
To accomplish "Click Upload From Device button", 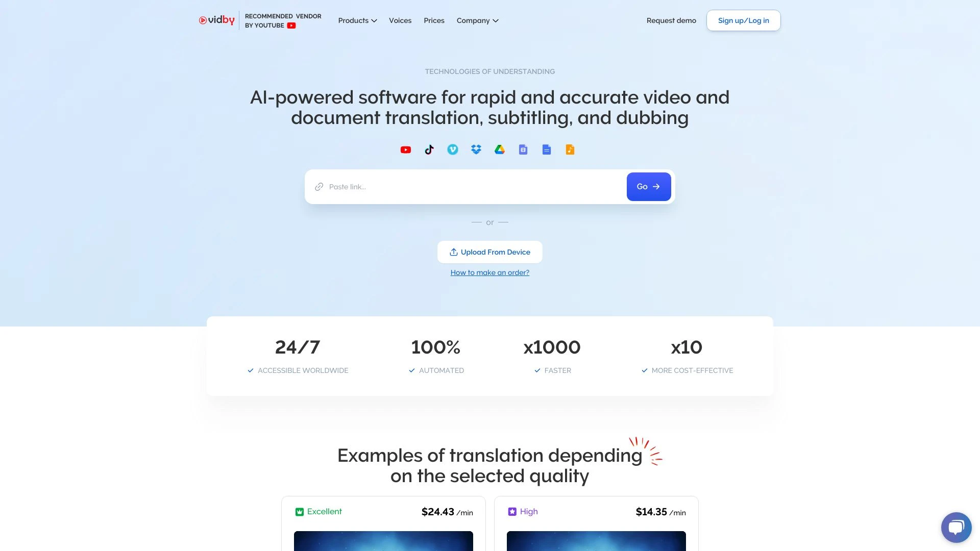I will [x=490, y=252].
